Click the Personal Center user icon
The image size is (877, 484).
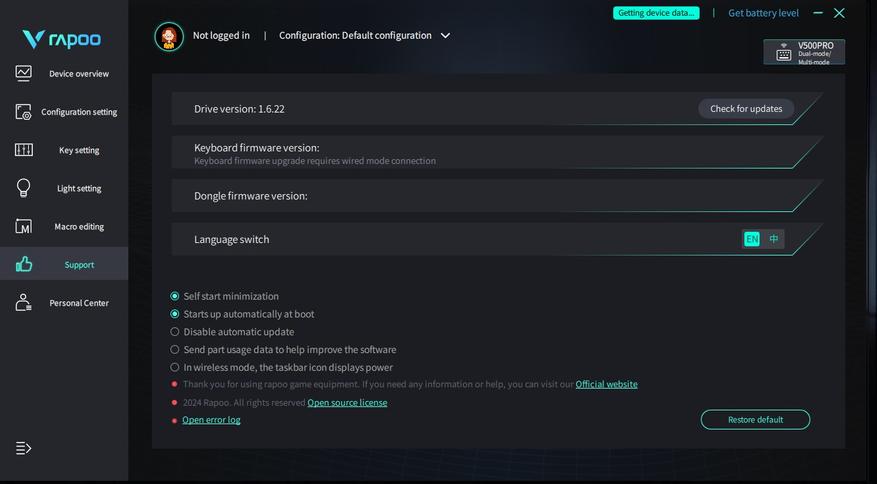point(24,303)
